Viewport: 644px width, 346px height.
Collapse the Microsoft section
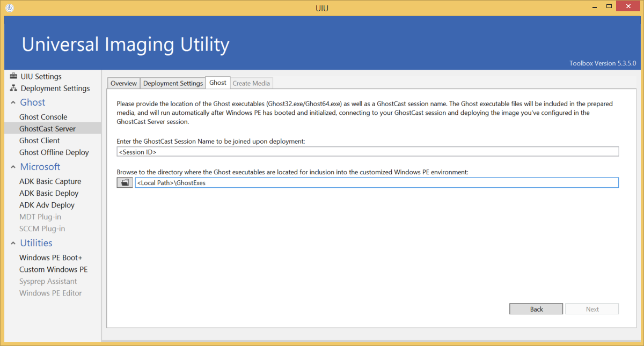tap(13, 167)
